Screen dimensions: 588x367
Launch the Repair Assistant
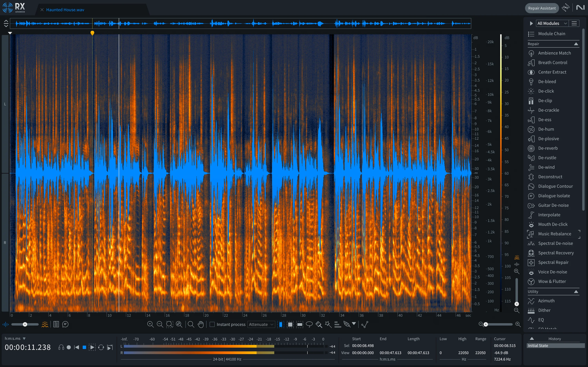542,8
